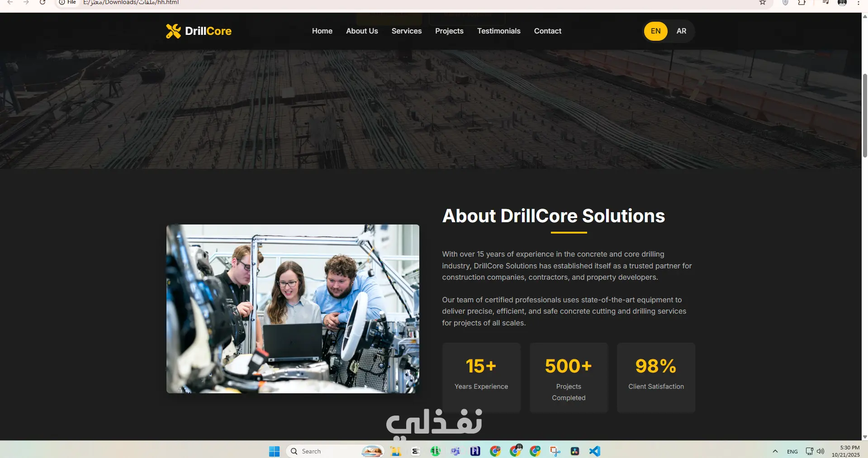This screenshot has width=868, height=458.
Task: Navigate to Projects in the navbar
Action: pos(449,31)
